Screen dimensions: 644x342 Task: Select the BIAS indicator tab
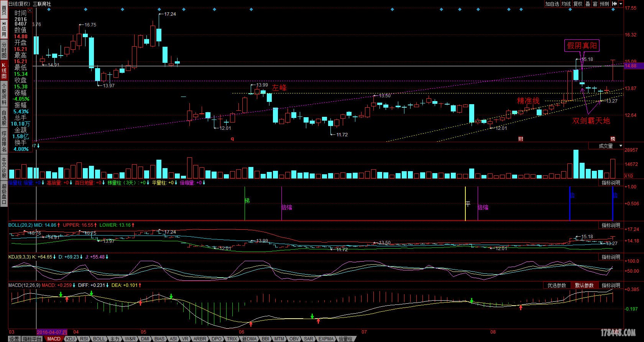pyautogui.click(x=159, y=339)
